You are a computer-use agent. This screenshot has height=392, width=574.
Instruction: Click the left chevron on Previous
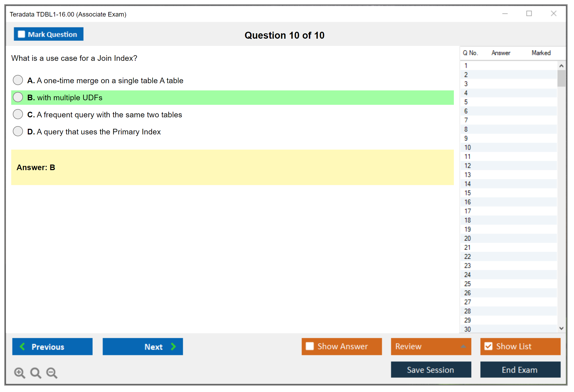22,346
